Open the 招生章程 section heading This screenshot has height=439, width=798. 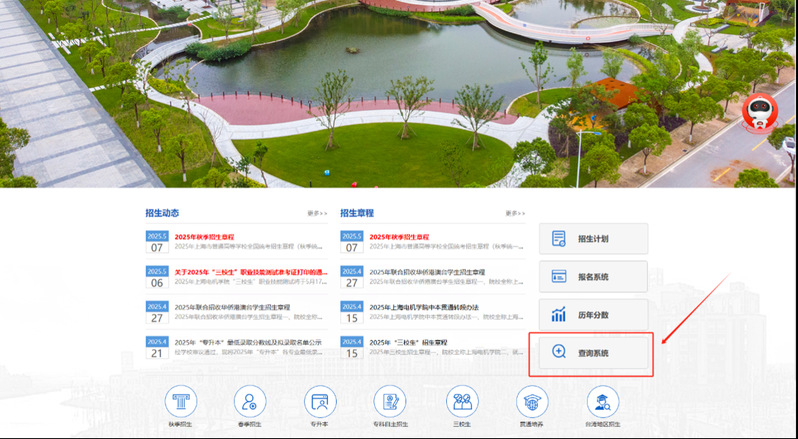pyautogui.click(x=357, y=213)
